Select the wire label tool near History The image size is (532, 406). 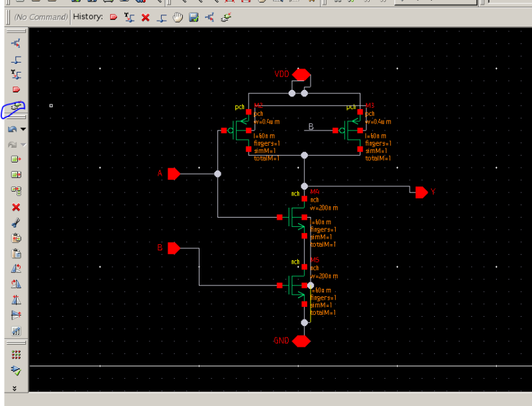pos(129,17)
